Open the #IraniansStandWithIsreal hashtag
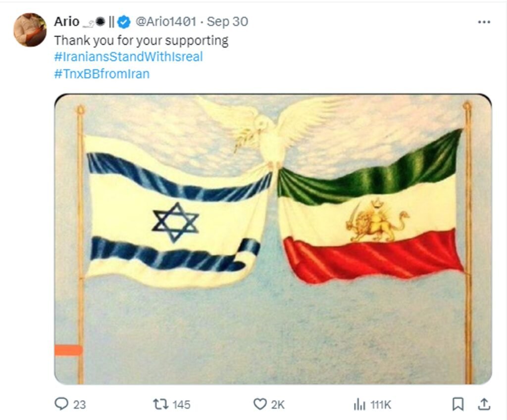Screen dimensions: 507x420 pyautogui.click(x=128, y=56)
